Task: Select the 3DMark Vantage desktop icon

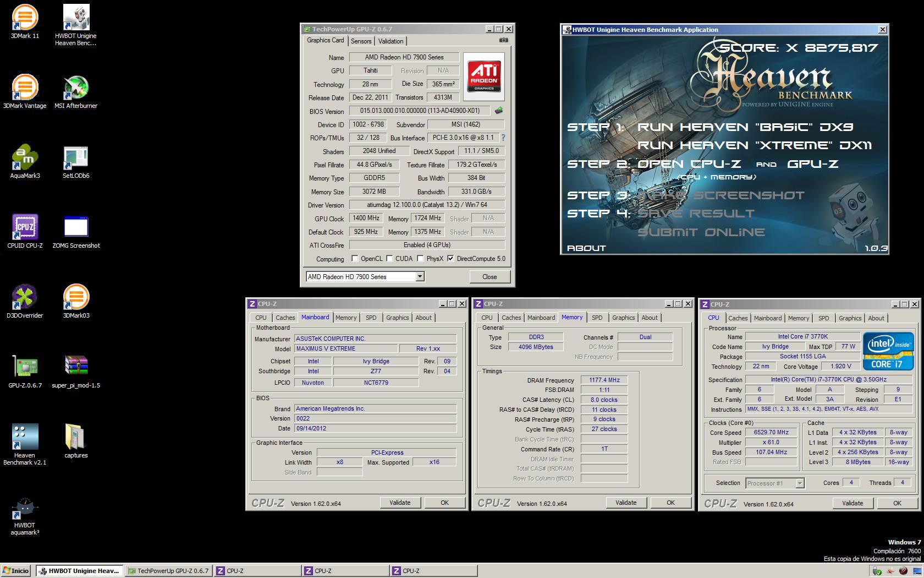Action: coord(25,92)
